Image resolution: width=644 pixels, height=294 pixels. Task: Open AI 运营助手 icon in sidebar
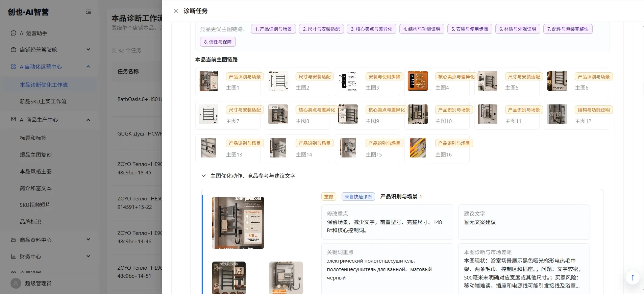pyautogui.click(x=14, y=33)
